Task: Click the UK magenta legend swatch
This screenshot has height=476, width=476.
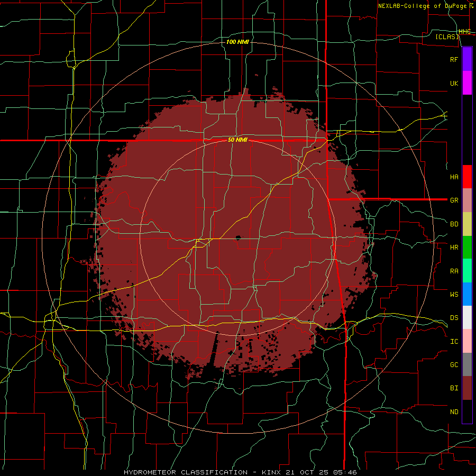Action: 467,83
